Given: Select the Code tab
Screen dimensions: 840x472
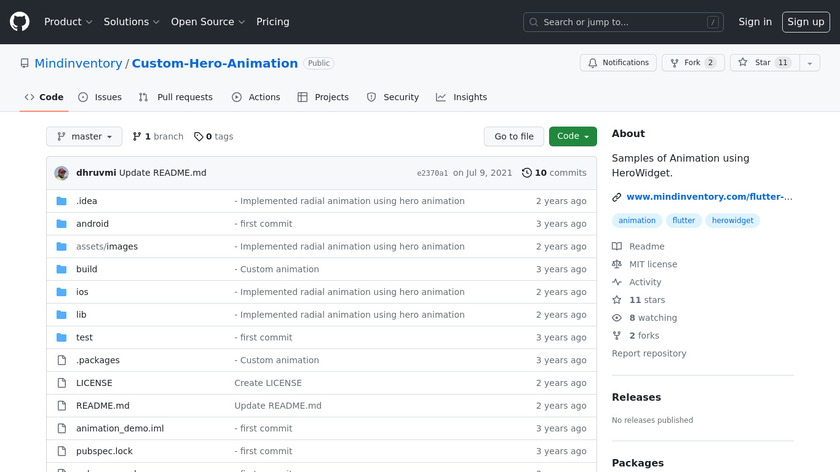Looking at the screenshot, I should [44, 97].
